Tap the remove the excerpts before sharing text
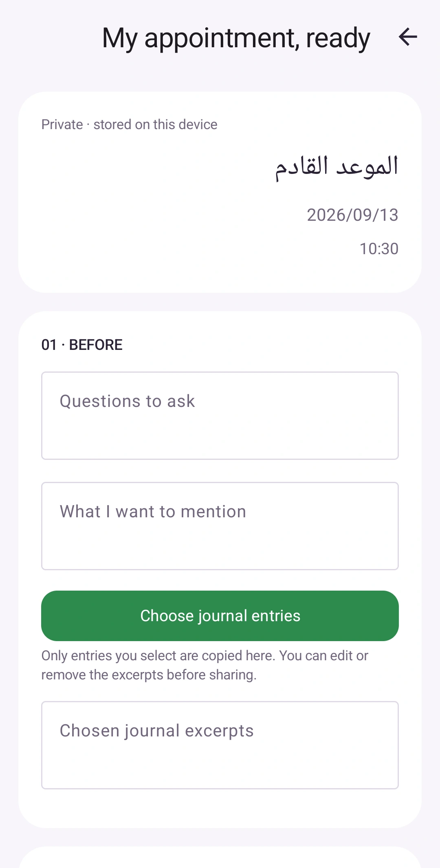The height and width of the screenshot is (868, 440). [x=149, y=675]
